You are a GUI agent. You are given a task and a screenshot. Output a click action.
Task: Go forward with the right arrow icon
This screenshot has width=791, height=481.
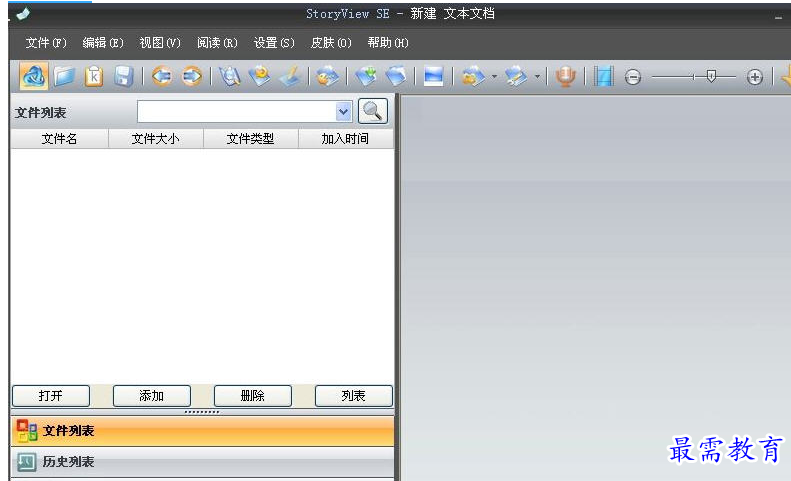192,77
